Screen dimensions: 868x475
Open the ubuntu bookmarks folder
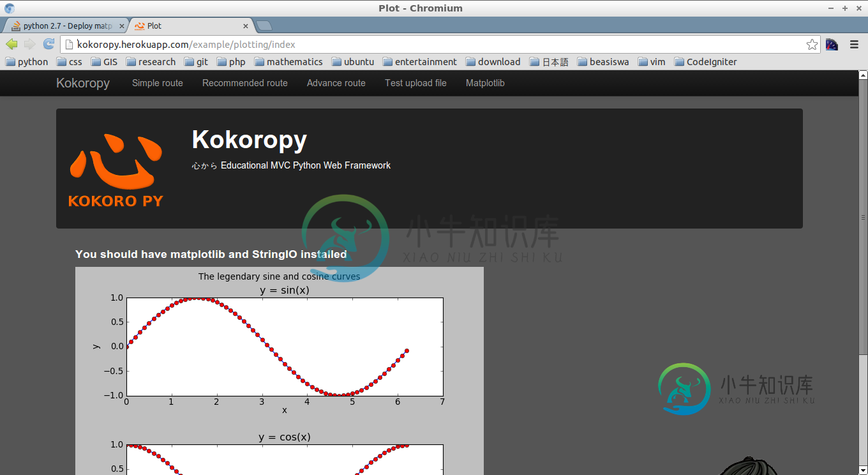(x=353, y=62)
